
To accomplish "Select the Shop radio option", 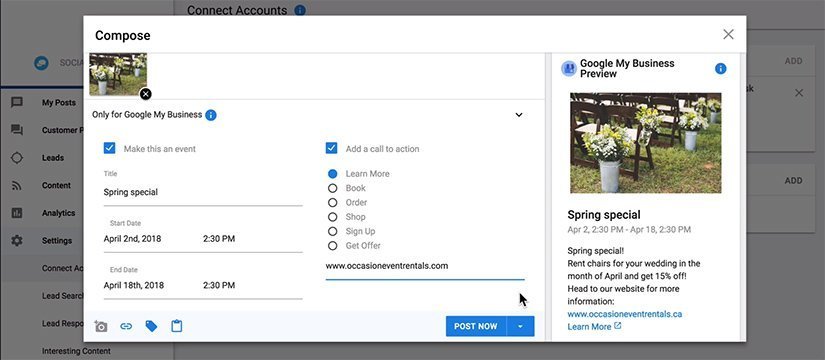I will (333, 217).
